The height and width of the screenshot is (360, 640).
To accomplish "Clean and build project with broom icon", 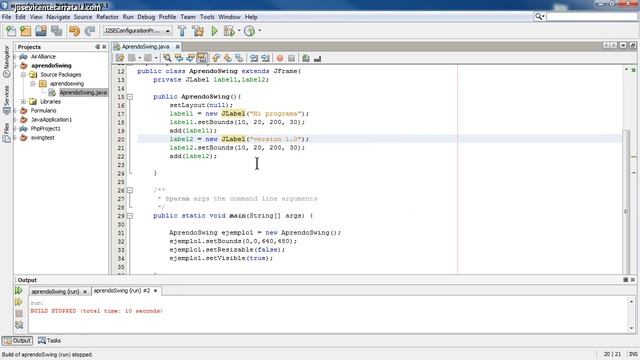I will click(x=198, y=31).
